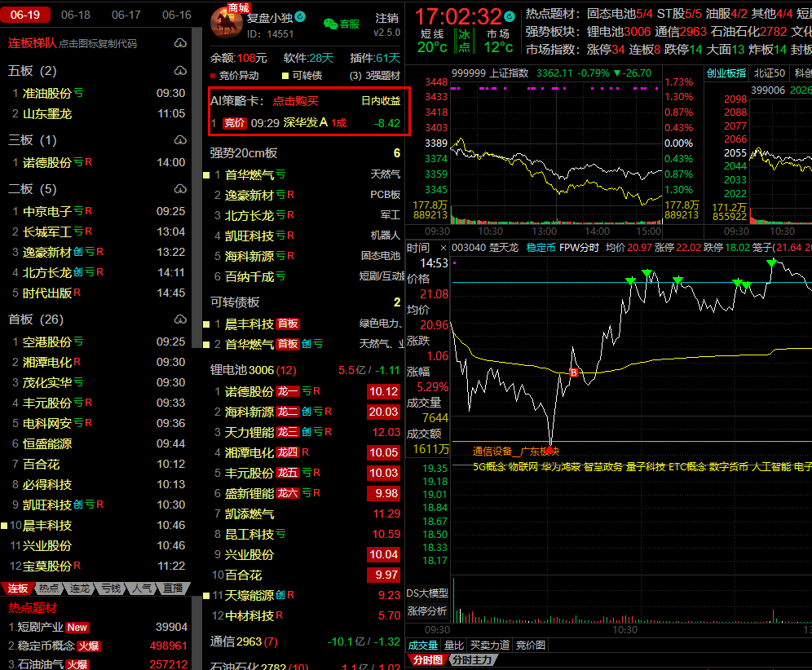Switch to the 量比 indicator tab
This screenshot has height=670, width=812.
(x=454, y=646)
